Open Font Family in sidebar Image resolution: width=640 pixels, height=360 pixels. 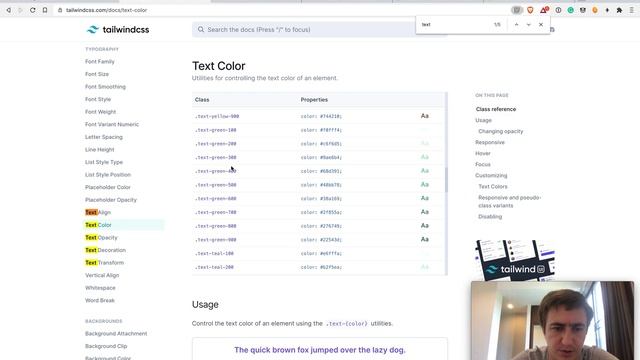(x=100, y=62)
